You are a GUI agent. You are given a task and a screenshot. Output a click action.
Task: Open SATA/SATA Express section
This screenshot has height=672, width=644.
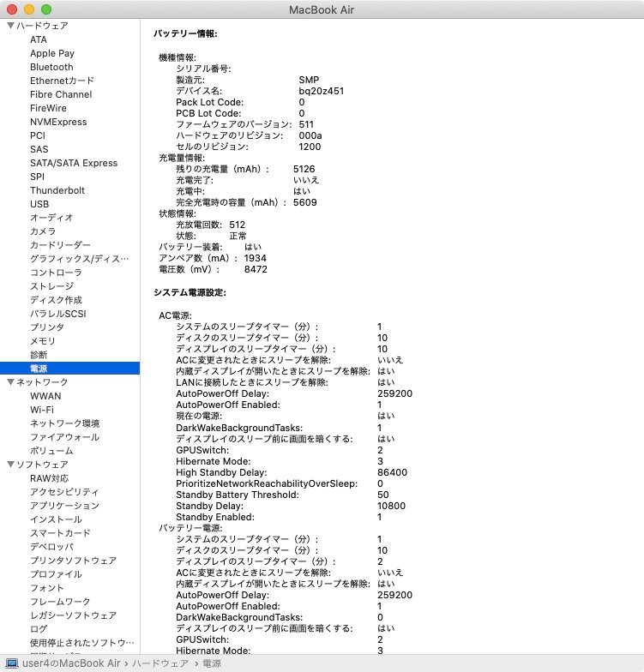click(74, 163)
